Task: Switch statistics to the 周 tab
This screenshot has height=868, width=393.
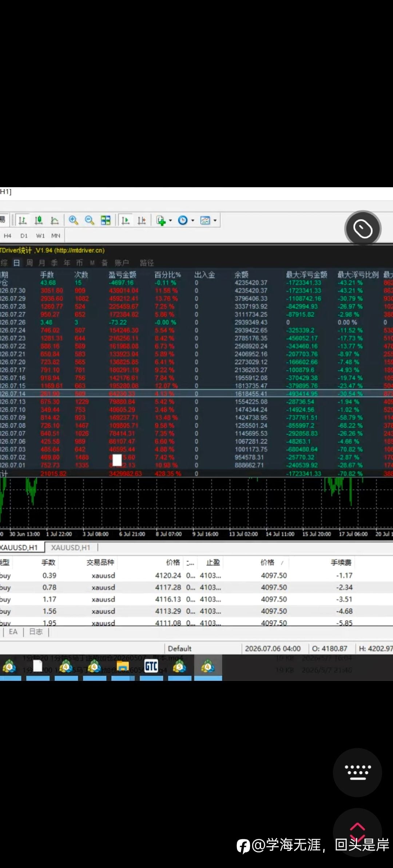Action: point(29,263)
